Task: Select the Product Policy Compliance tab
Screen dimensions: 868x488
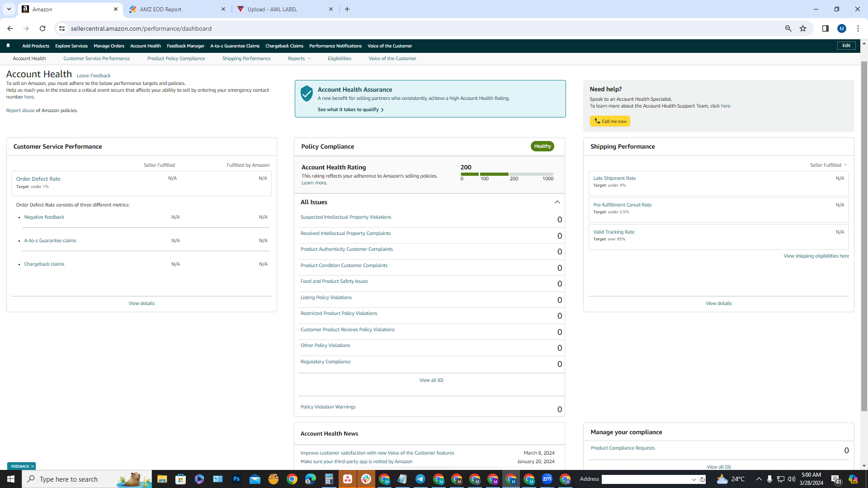Action: (x=176, y=58)
